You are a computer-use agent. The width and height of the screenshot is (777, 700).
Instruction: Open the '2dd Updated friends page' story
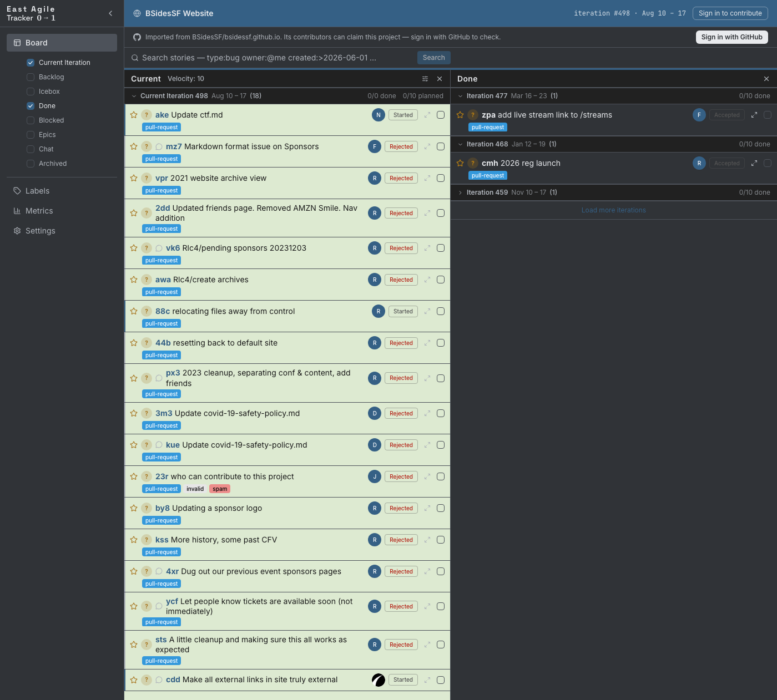coord(256,213)
